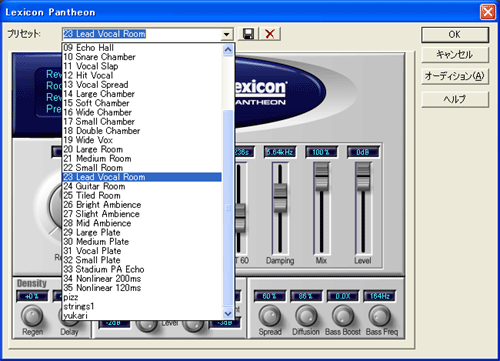Pick the 25 Tiled Room preset
Viewport: 500px width, 361px height.
point(142,195)
